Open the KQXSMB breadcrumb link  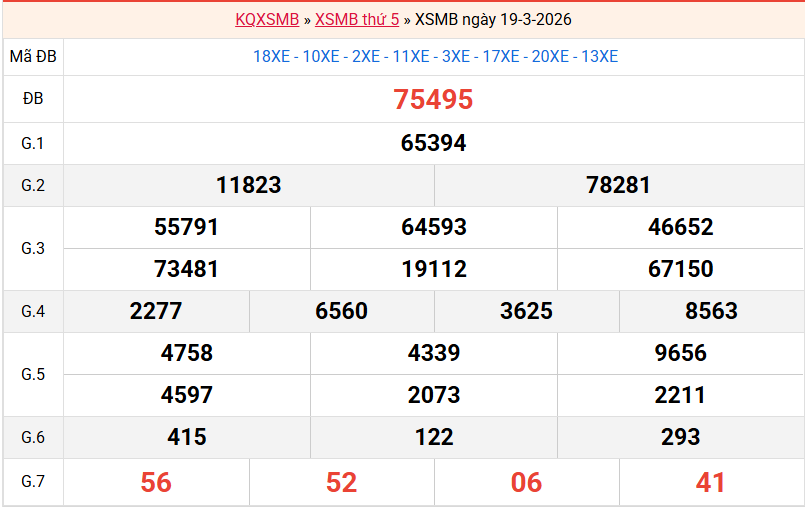[267, 19]
